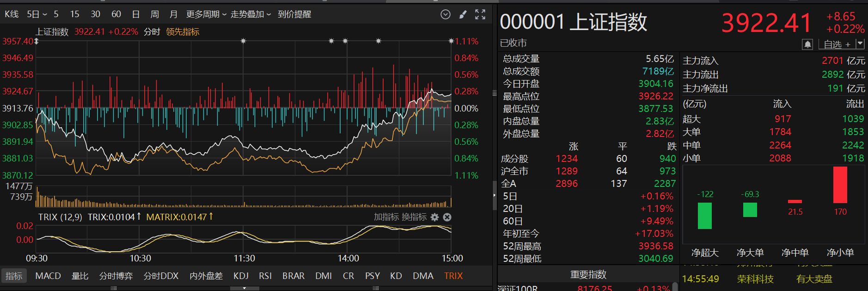Click 到价提醒 price alert button
The height and width of the screenshot is (291, 868).
pos(294,14)
